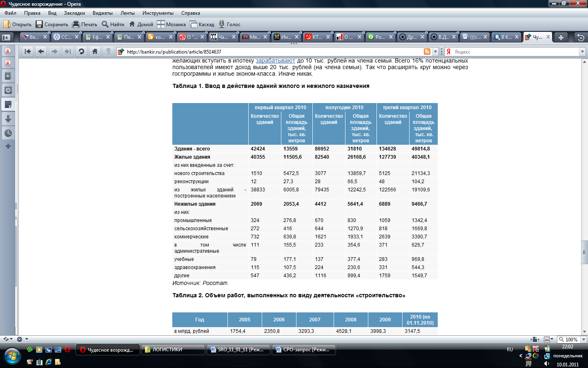Open the address bar history dropdown

(x=435, y=52)
